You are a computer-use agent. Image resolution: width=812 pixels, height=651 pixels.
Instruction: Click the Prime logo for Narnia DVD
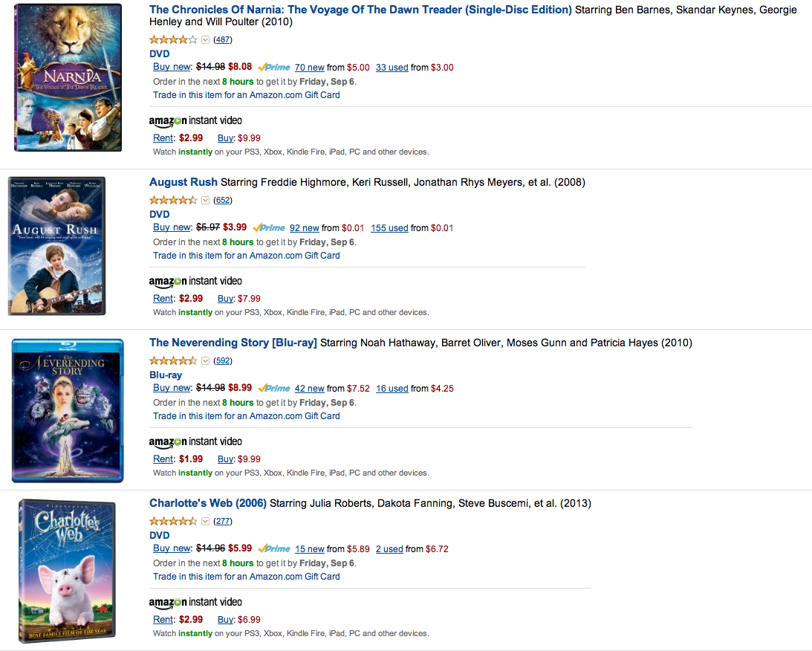[274, 67]
